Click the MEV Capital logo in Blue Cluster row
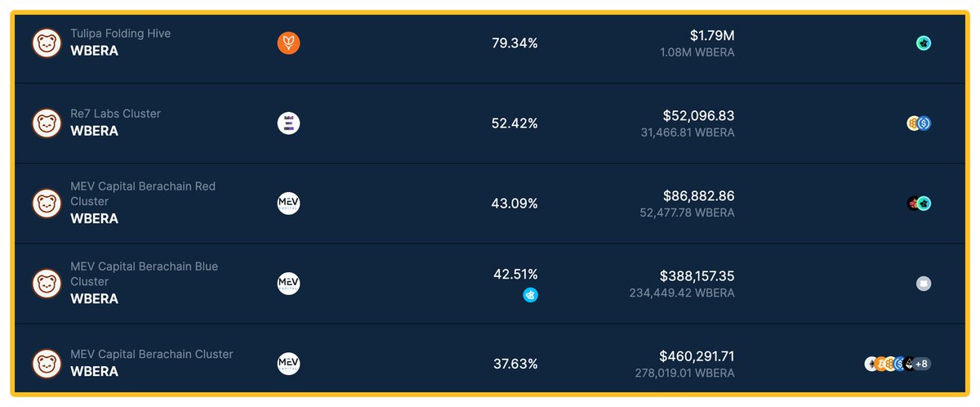 coord(288,284)
